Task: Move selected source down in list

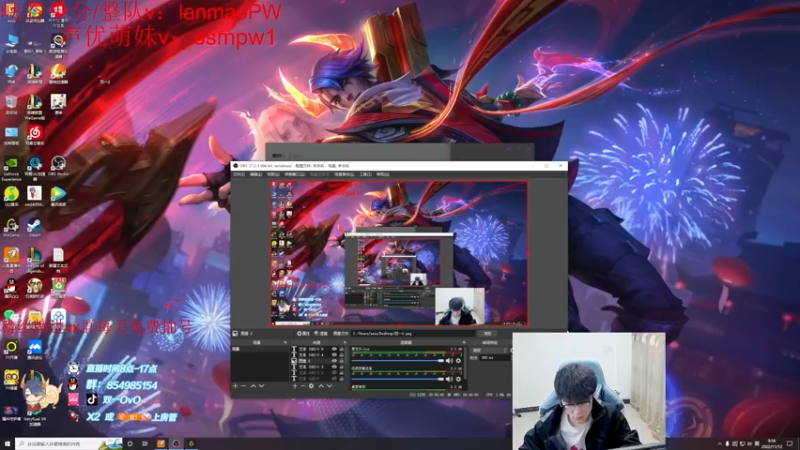Action: click(x=329, y=386)
